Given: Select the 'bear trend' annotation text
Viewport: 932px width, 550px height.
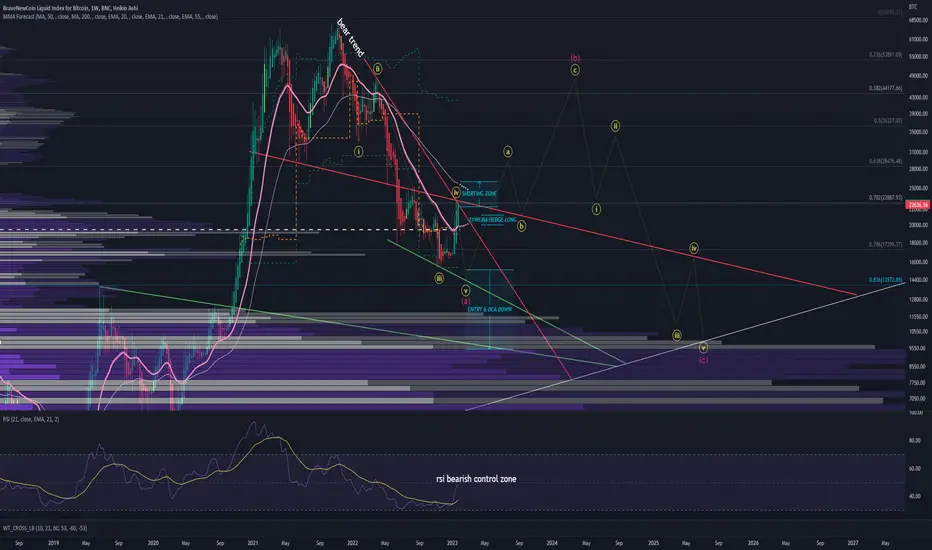Looking at the screenshot, I should click(350, 38).
